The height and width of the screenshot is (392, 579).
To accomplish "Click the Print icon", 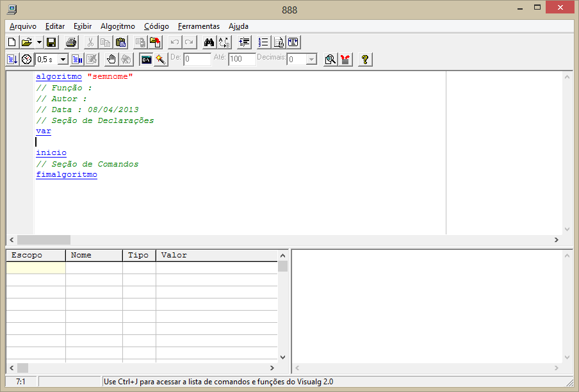I will pos(71,43).
